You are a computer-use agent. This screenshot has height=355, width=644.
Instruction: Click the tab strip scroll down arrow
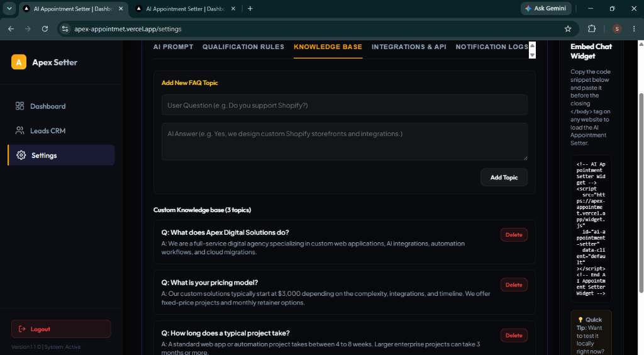point(532,55)
